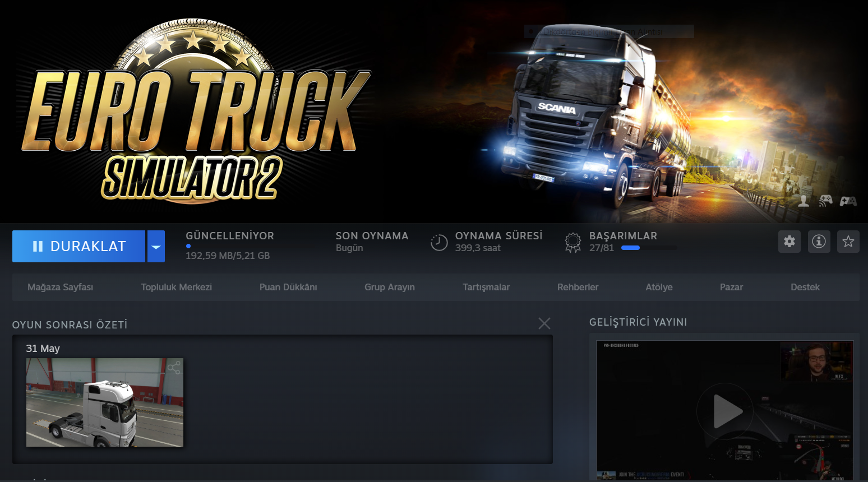Open Puan Dükkânı
The height and width of the screenshot is (482, 868).
[288, 287]
